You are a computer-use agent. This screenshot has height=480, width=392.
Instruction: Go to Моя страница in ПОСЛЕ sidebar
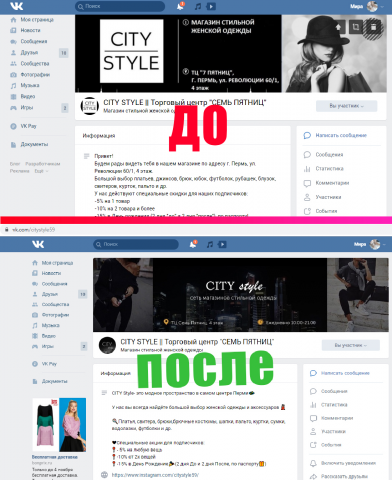[52, 263]
